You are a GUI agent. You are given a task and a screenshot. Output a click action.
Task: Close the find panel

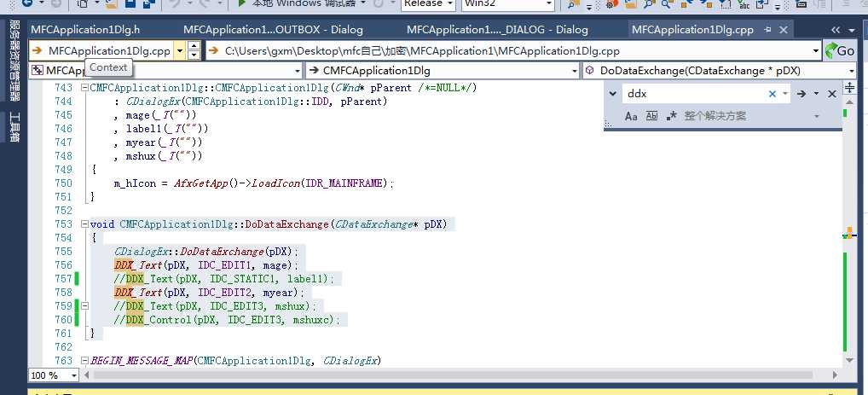(x=831, y=94)
